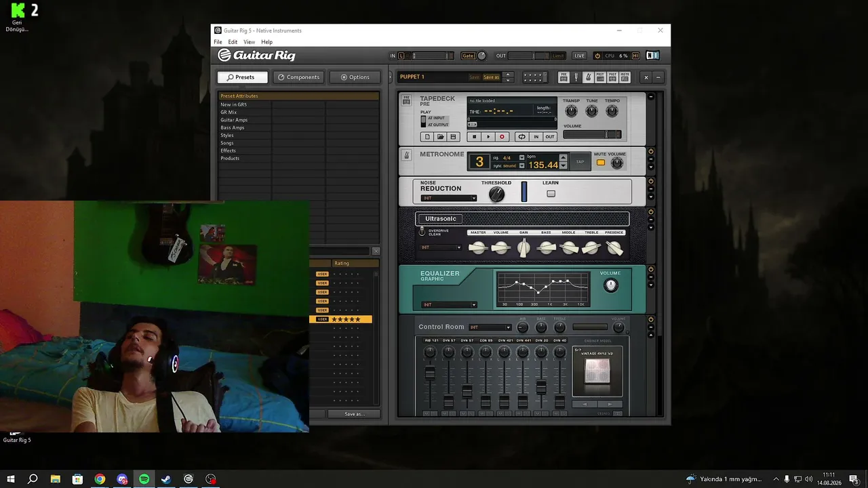Expand the Ultrasonic module options arrow
Viewport: 868px width, 488px height.
pyautogui.click(x=651, y=228)
